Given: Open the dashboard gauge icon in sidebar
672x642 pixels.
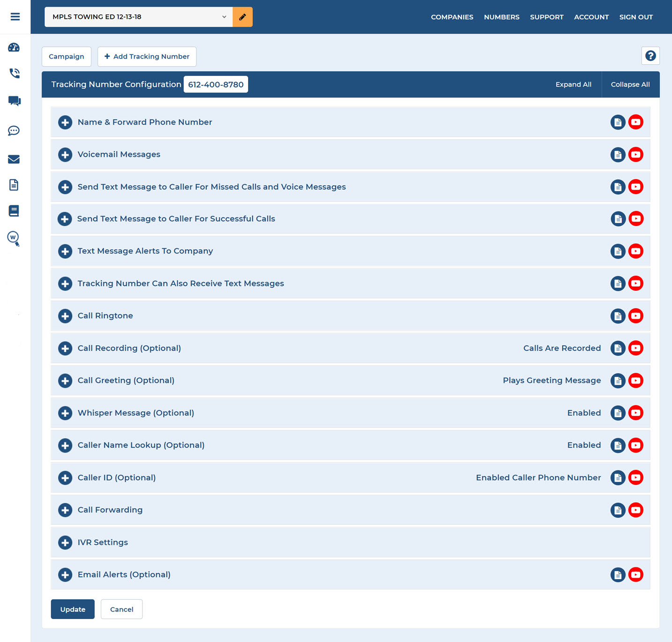Looking at the screenshot, I should (x=14, y=47).
